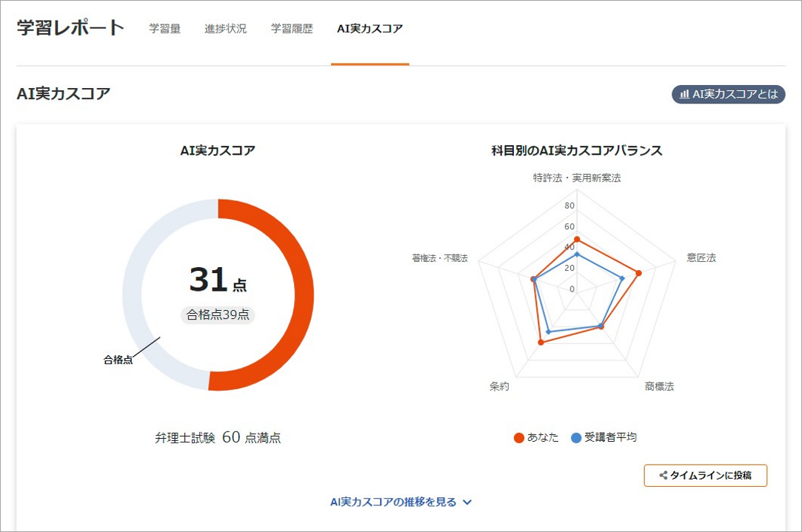The image size is (802, 532).
Task: Click the 科目別のAI実力スコアバランス chart title
Action: point(577,150)
